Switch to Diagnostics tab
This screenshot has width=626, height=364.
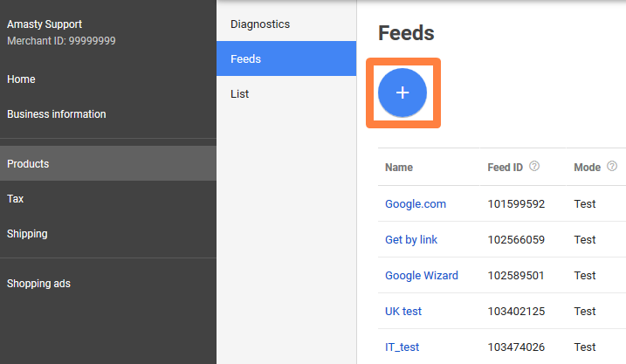pyautogui.click(x=260, y=24)
